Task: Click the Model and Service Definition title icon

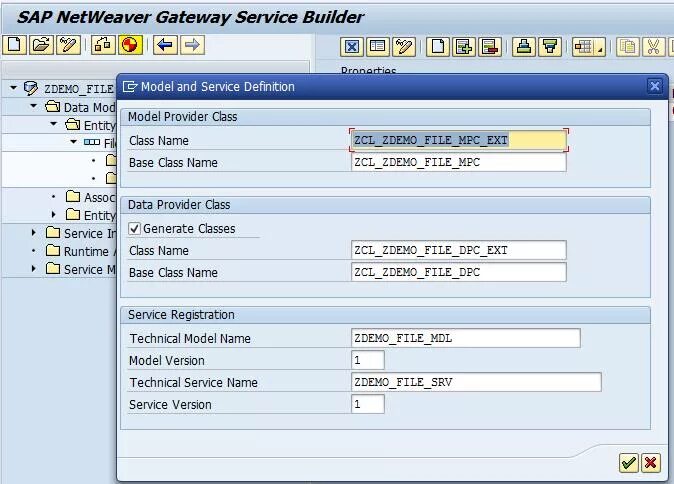Action: pos(130,87)
